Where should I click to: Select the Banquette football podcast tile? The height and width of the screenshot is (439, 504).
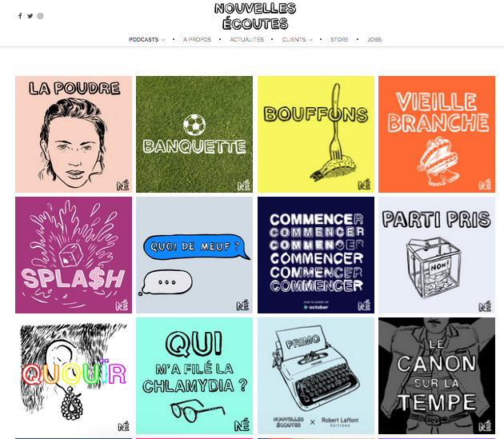(x=194, y=134)
